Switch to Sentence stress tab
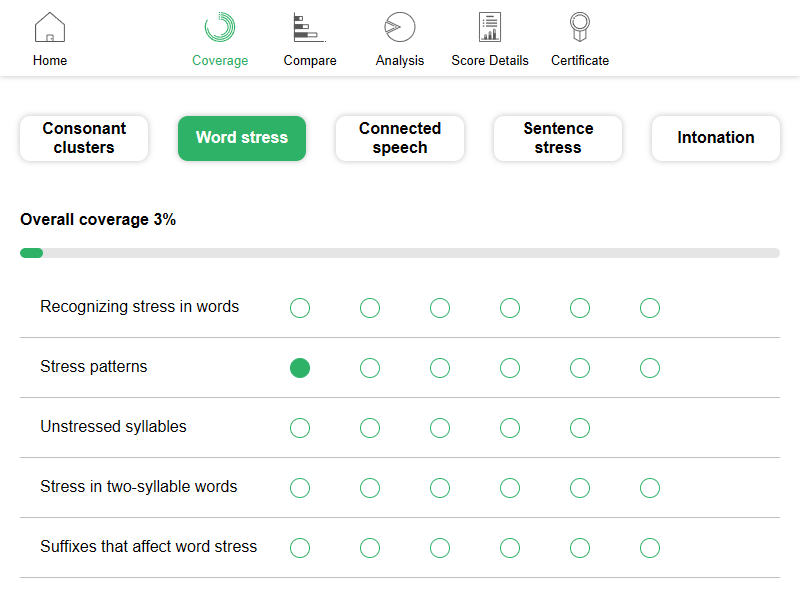 (x=558, y=138)
